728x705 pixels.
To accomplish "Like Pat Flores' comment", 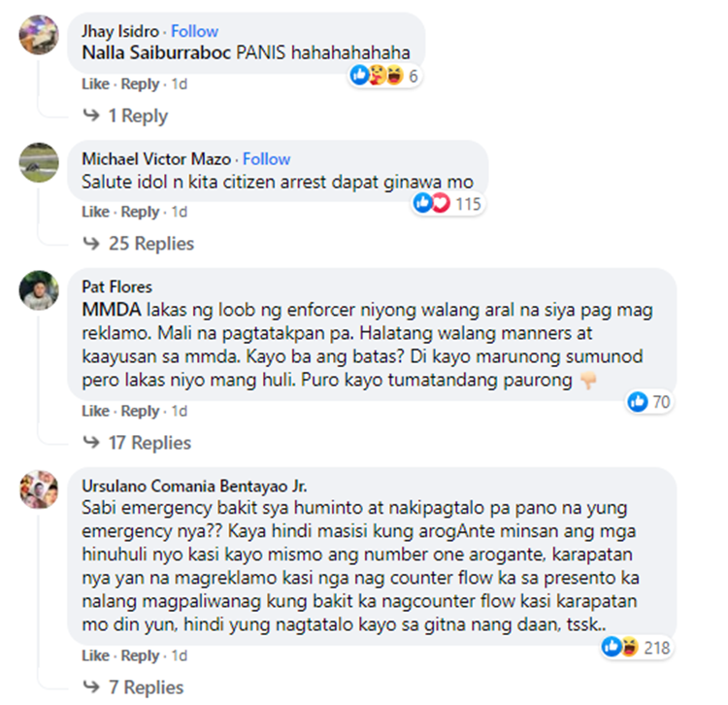I will click(x=96, y=411).
